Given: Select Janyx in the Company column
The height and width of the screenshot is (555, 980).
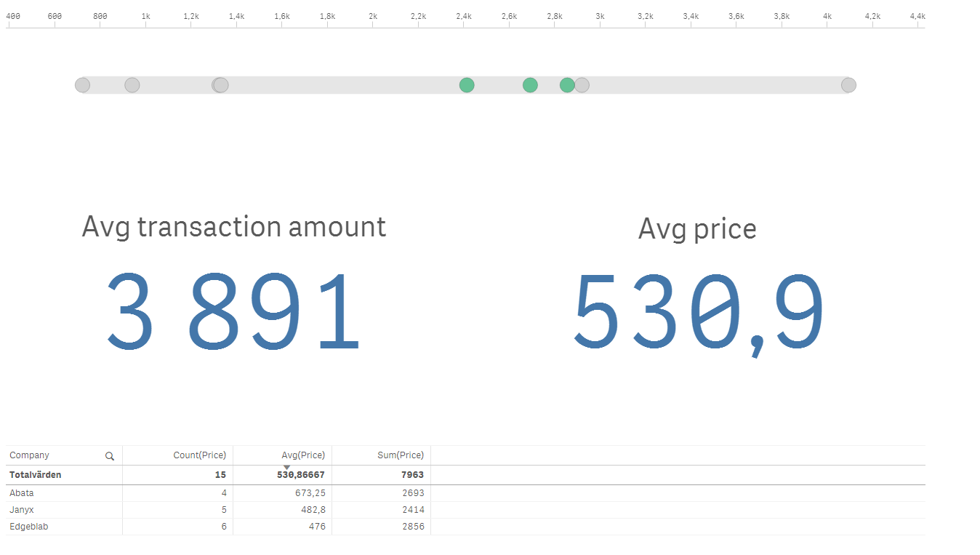Looking at the screenshot, I should pos(22,510).
